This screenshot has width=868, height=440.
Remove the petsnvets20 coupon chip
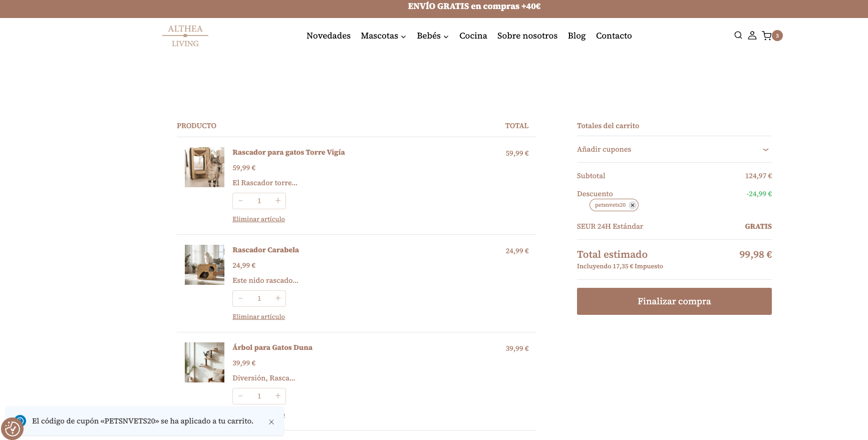(633, 205)
